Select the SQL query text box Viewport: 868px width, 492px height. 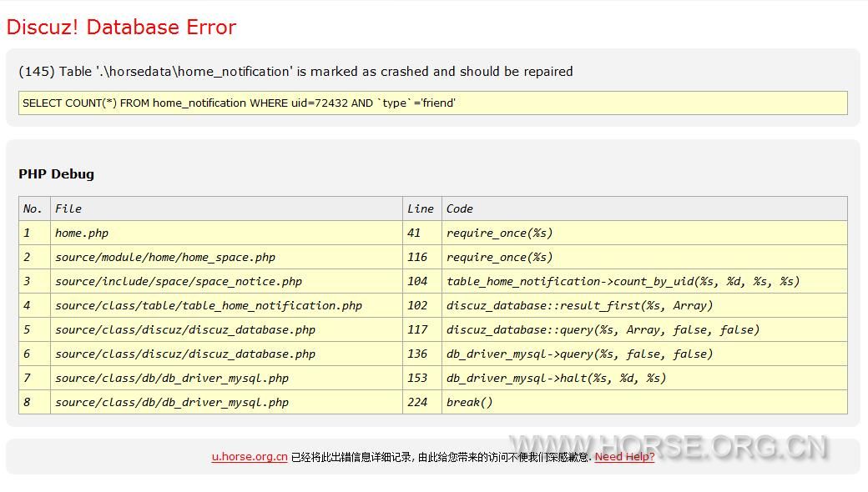[x=433, y=103]
